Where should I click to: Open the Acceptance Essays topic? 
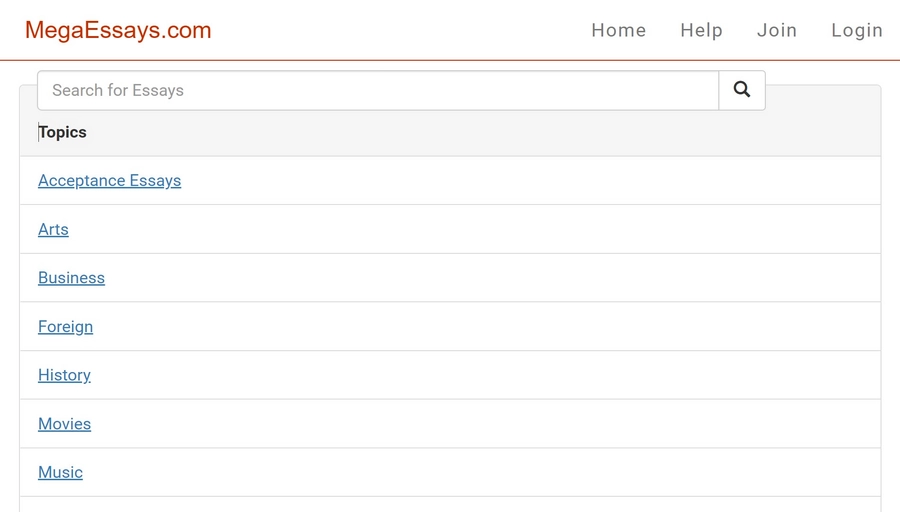pos(110,180)
